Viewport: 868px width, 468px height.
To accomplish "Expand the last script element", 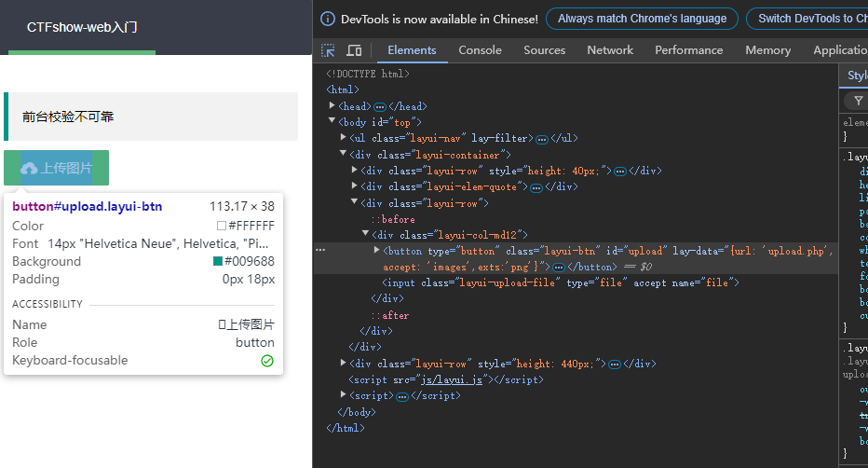I will click(x=344, y=395).
